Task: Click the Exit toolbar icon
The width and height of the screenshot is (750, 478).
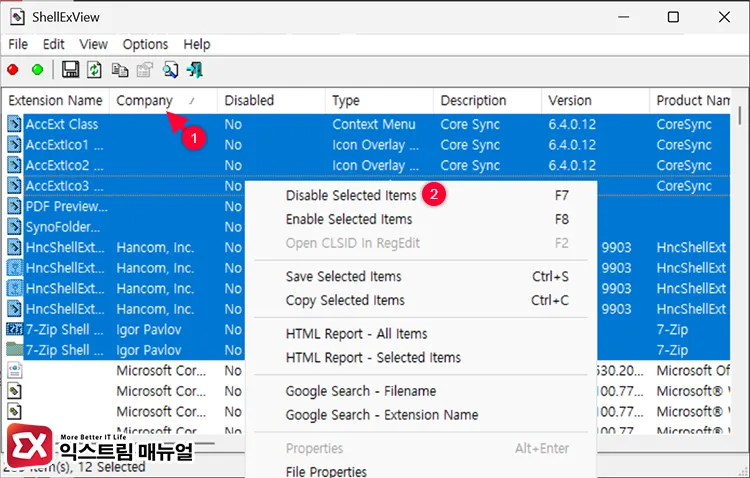Action: [x=195, y=70]
